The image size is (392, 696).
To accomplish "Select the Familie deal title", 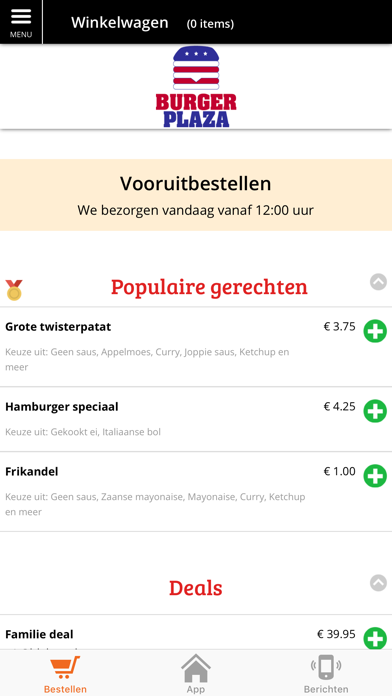I will coord(40,634).
